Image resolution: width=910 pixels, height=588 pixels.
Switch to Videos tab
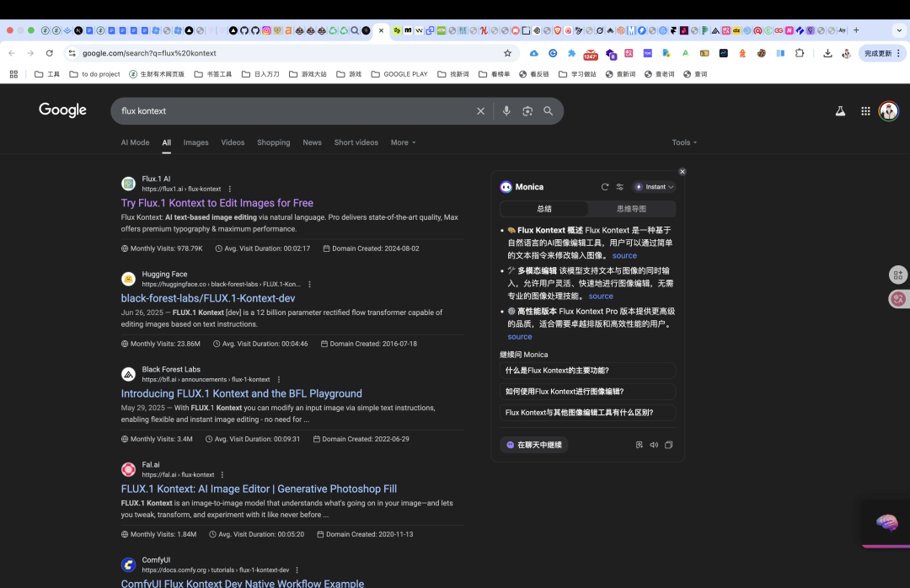[233, 142]
